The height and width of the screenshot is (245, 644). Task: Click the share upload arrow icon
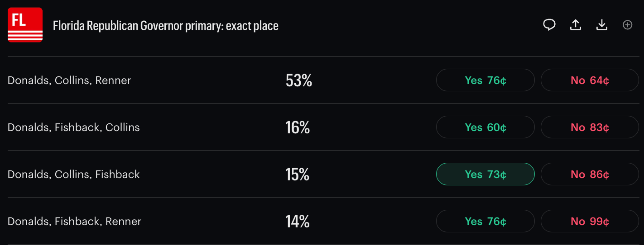pyautogui.click(x=576, y=25)
